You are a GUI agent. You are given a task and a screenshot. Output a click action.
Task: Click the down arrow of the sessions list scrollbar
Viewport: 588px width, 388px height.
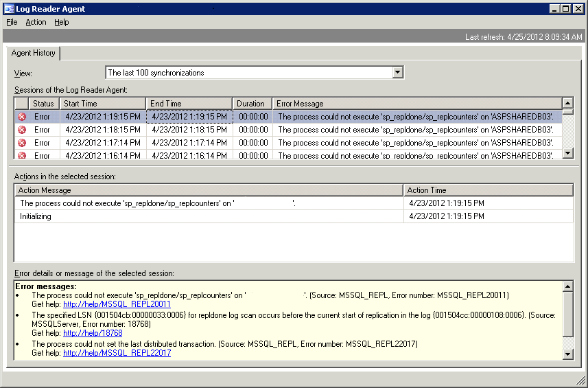(567, 152)
